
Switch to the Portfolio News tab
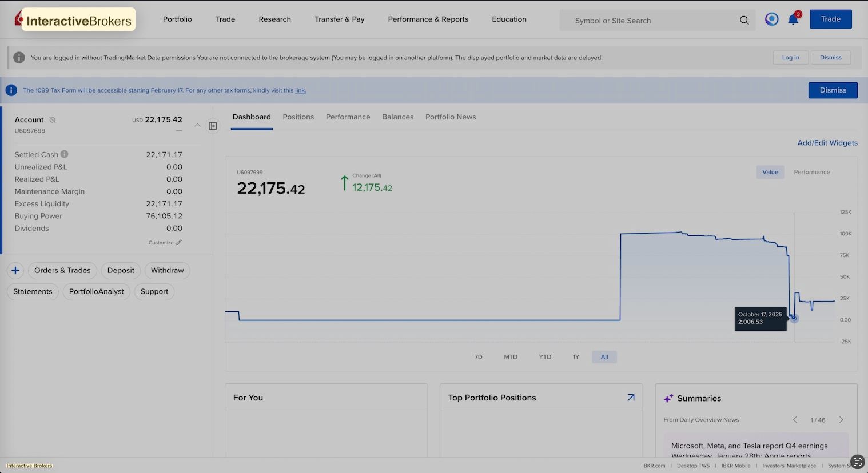point(451,117)
